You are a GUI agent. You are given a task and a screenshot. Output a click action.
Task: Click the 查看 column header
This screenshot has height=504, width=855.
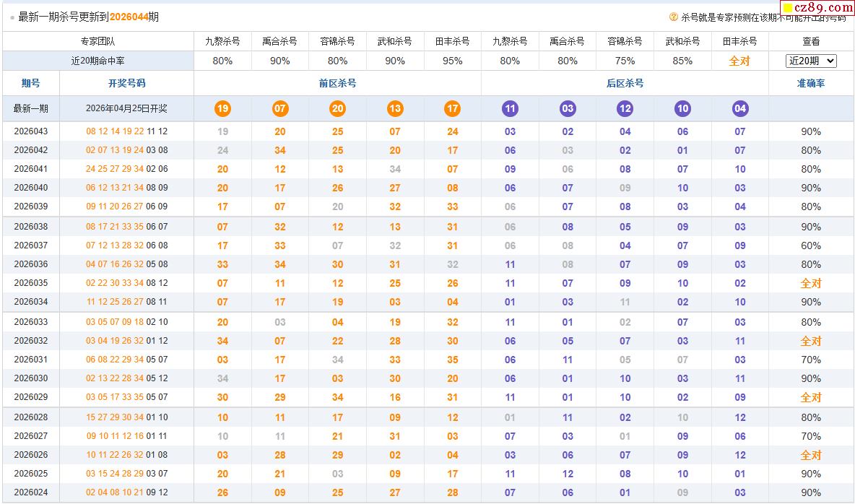pyautogui.click(x=811, y=41)
